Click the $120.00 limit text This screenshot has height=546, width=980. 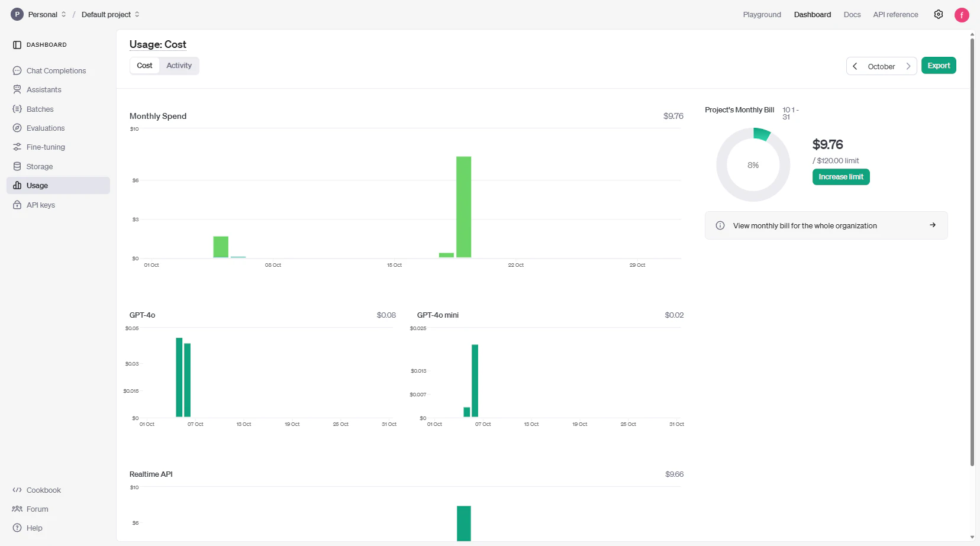pyautogui.click(x=836, y=161)
